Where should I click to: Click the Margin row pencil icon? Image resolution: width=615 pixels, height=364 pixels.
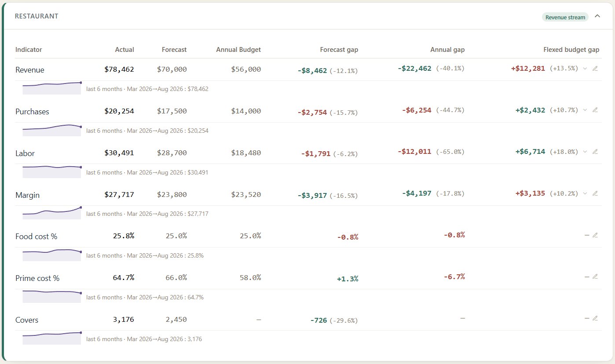point(595,193)
